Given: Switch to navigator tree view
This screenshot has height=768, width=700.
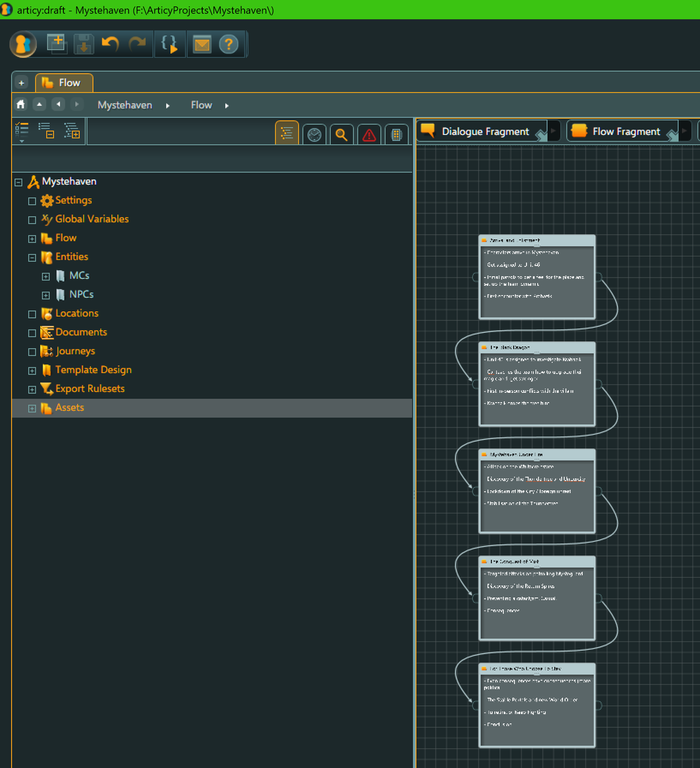Looking at the screenshot, I should [287, 133].
